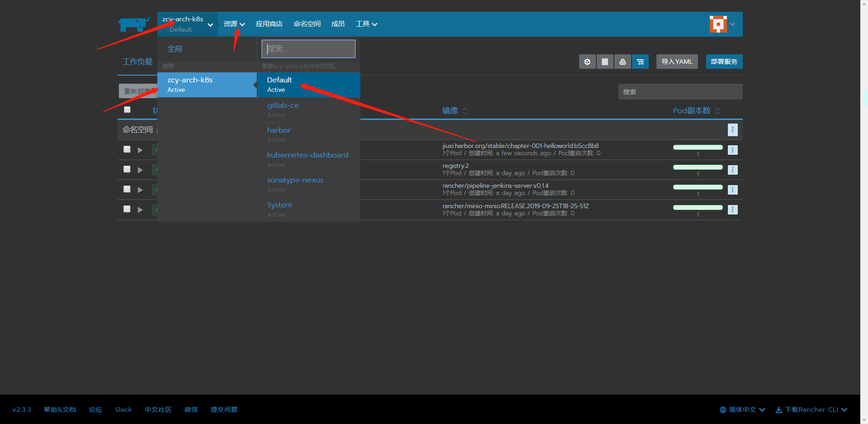Open the user avatar menu

click(x=722, y=24)
